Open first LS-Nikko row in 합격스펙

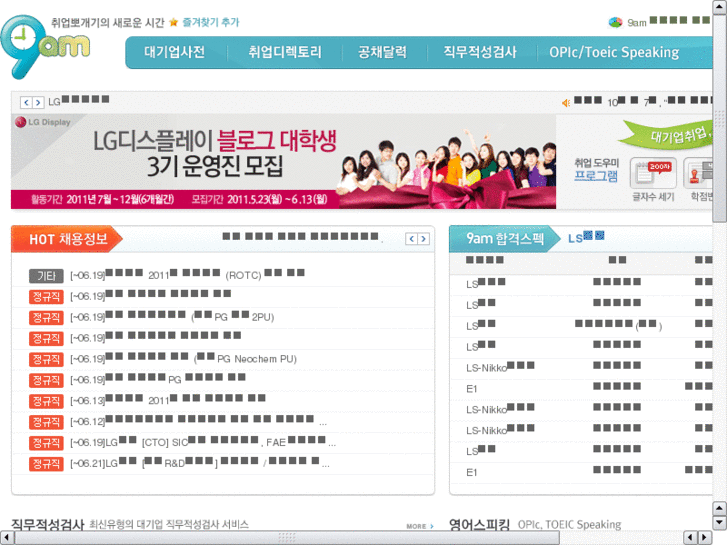[x=500, y=367]
